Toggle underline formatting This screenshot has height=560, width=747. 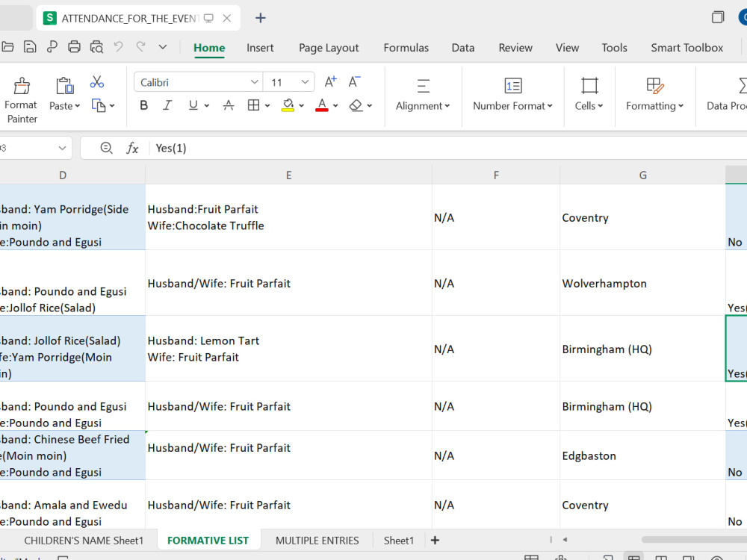(x=193, y=105)
